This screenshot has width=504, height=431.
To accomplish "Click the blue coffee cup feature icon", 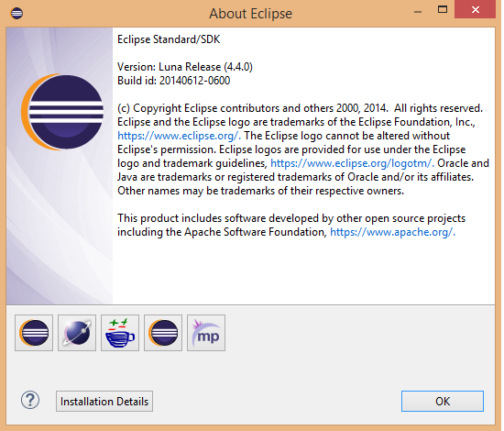I will click(120, 333).
